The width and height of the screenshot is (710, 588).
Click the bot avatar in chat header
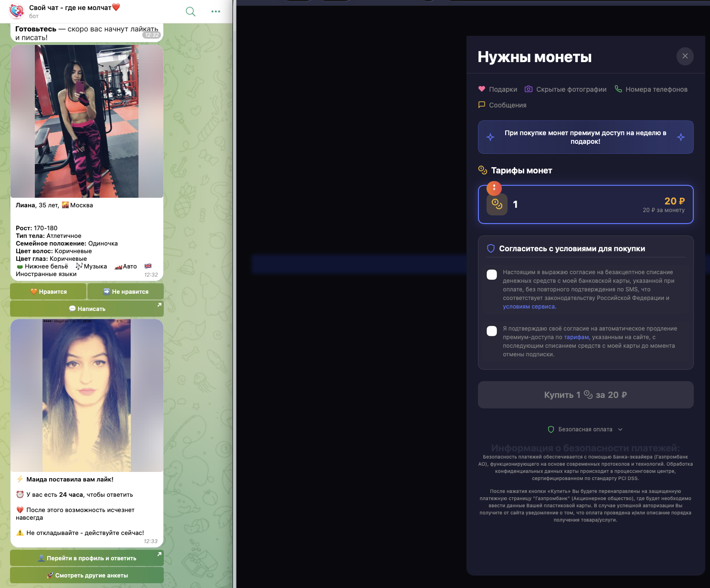(x=17, y=11)
